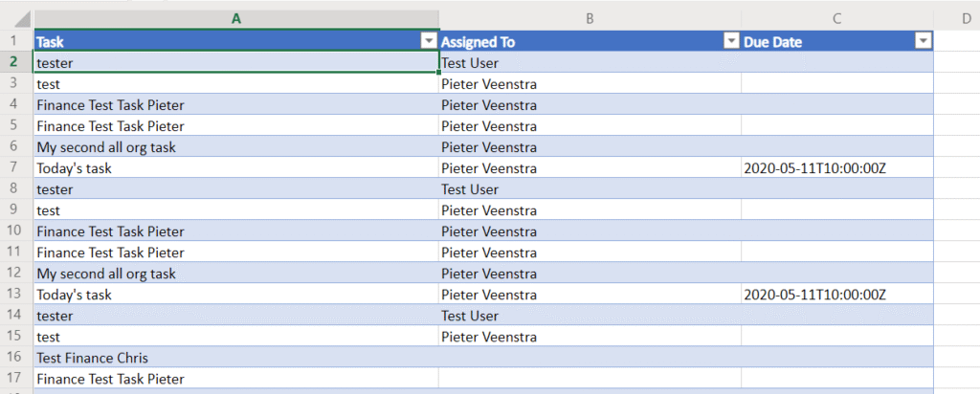Screen dimensions: 980x394
Task: Open the Due Date filter dropdown
Action: pyautogui.click(x=923, y=42)
